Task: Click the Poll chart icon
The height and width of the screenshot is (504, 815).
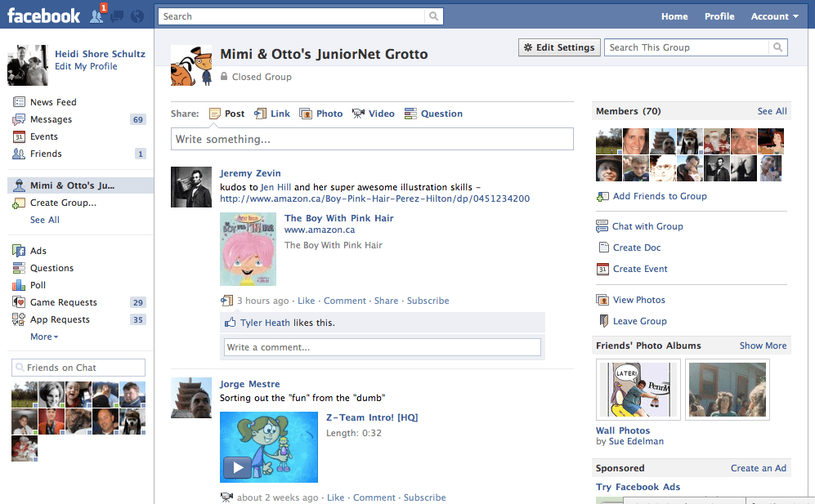Action: point(19,285)
